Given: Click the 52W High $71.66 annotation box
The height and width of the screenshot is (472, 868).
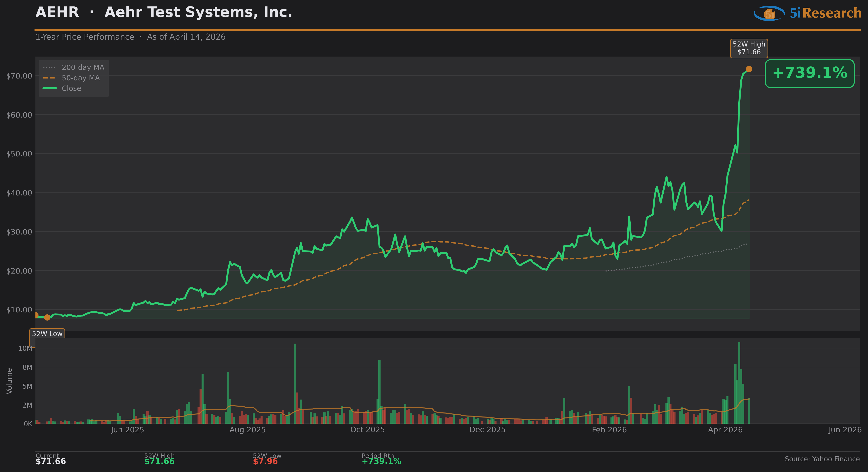Looking at the screenshot, I should pyautogui.click(x=749, y=48).
